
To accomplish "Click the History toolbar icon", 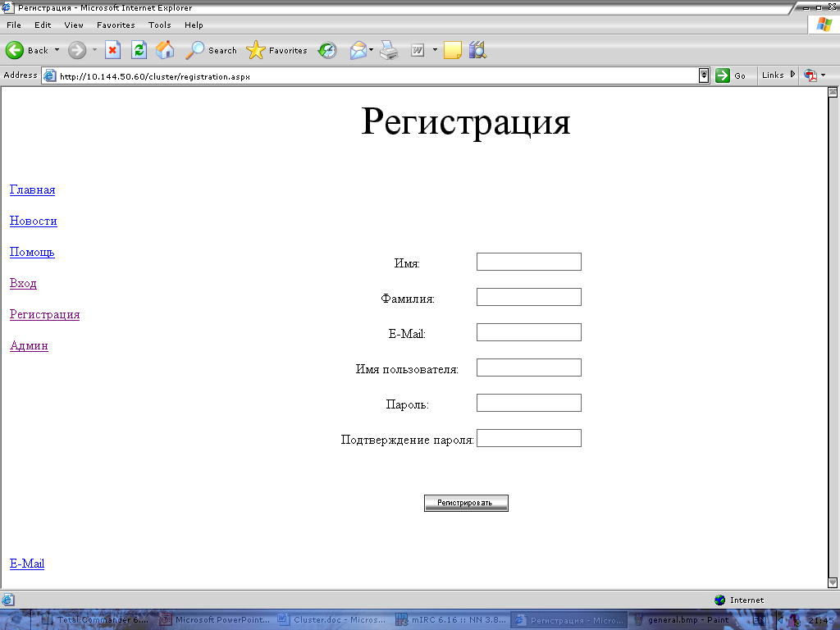I will 327,50.
